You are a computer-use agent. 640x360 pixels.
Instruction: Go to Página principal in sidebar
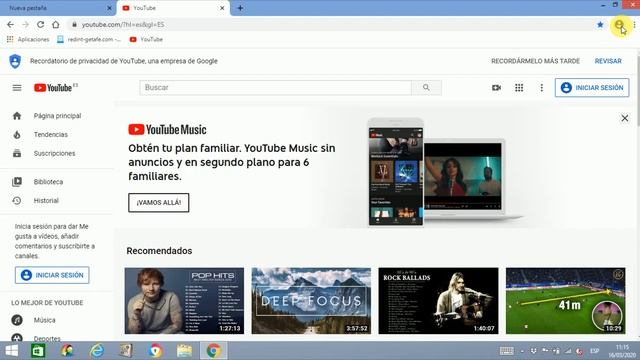tap(57, 116)
